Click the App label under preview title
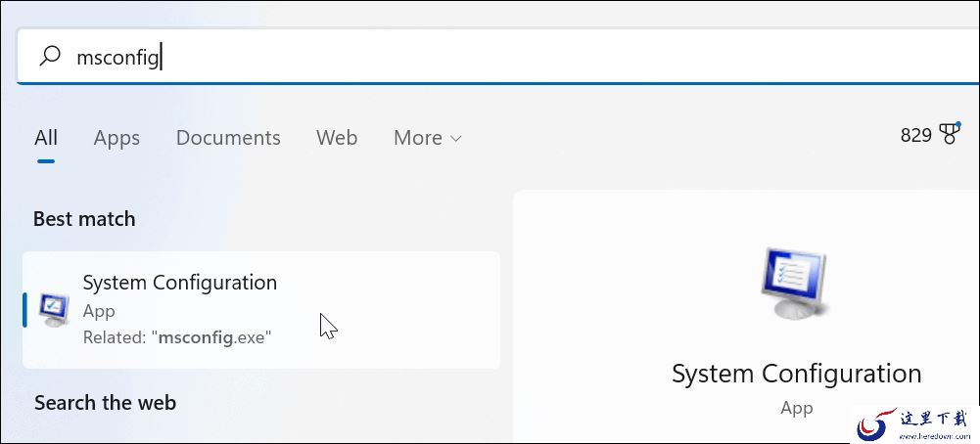 [x=796, y=409]
